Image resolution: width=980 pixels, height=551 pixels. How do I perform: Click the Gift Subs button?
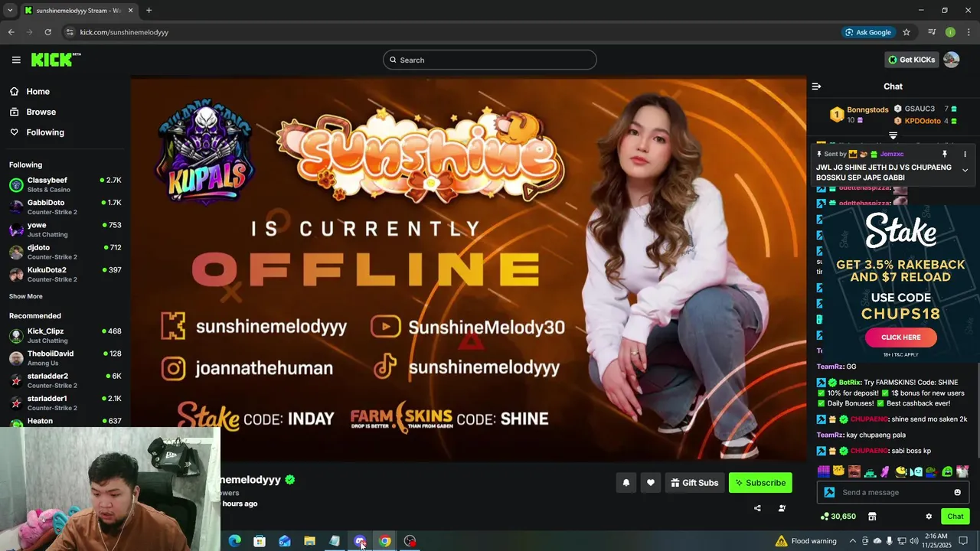(694, 483)
